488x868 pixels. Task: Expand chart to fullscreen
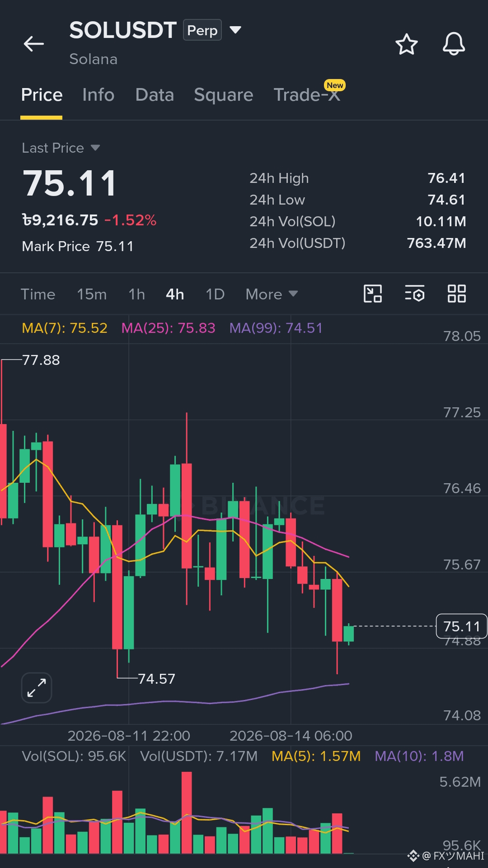(x=37, y=688)
